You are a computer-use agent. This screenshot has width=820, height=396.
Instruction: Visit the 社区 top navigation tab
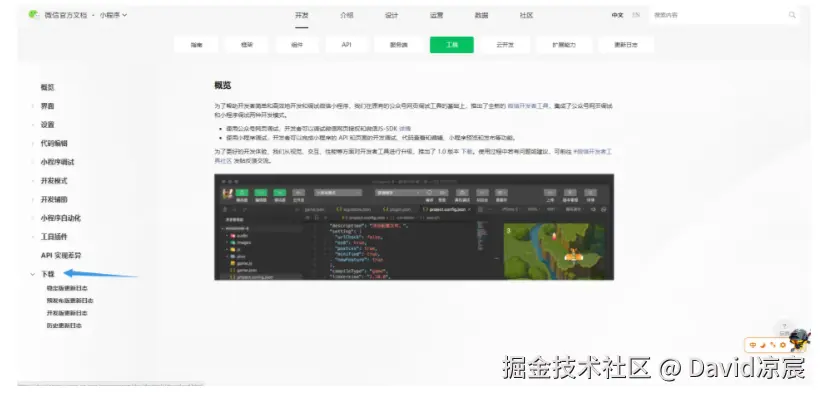527,15
